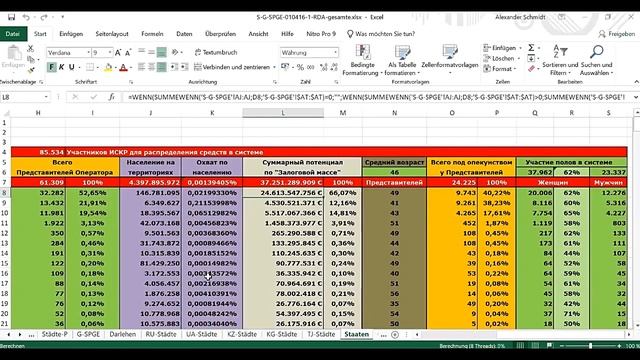
Task: Toggle italic formatting (K)
Action: 62,67
